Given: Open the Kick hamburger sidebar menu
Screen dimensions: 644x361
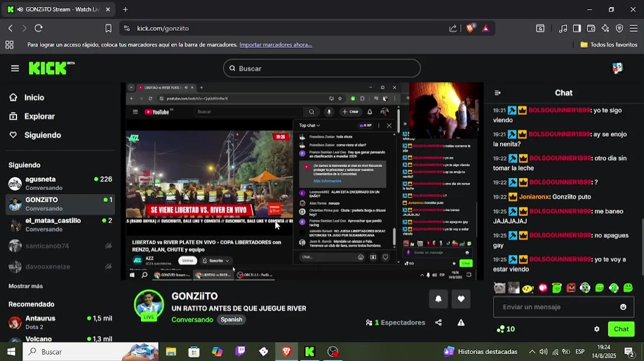Looking at the screenshot, I should (15, 68).
